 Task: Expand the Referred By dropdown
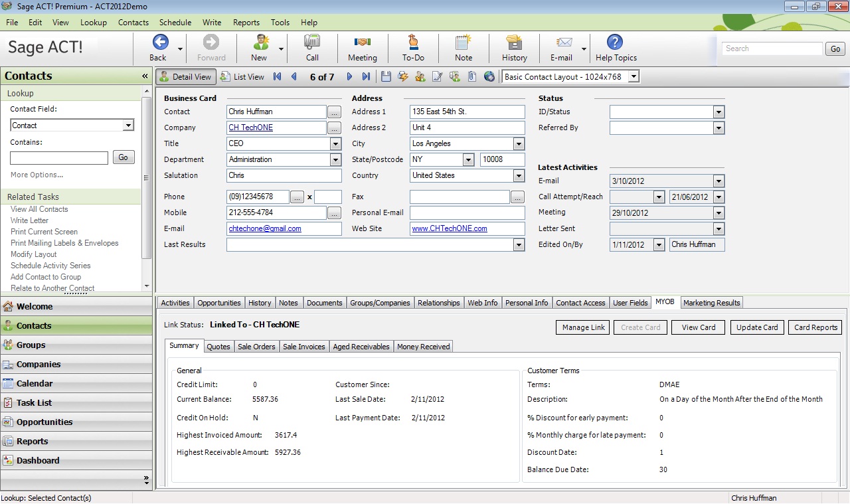click(x=719, y=127)
